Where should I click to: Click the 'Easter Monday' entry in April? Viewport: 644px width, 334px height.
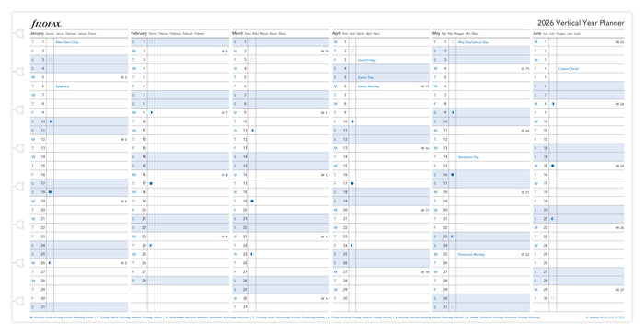point(368,86)
